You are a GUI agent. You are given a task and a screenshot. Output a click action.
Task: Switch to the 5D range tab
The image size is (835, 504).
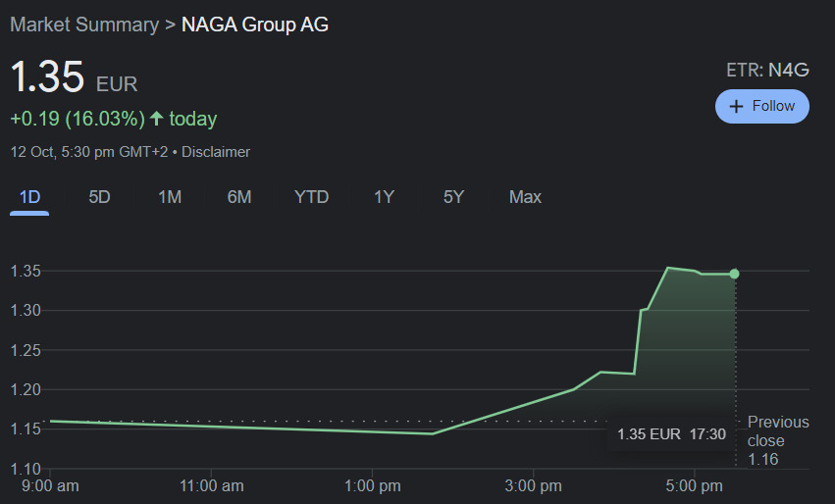coord(99,197)
